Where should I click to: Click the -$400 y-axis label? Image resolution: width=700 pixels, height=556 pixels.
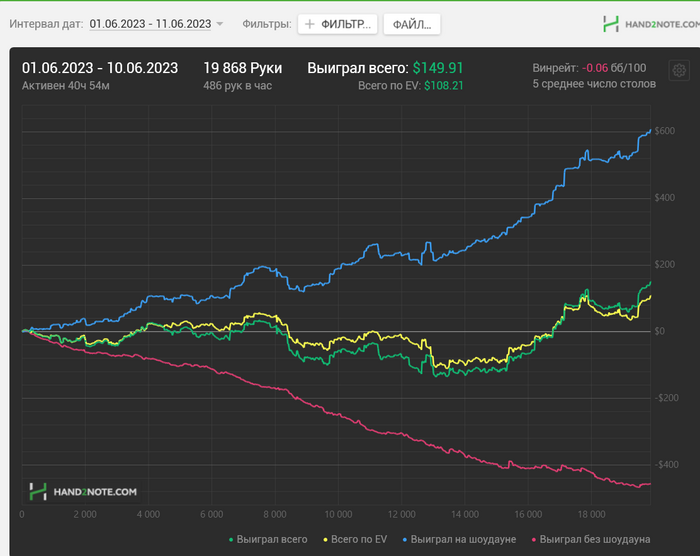tap(667, 465)
